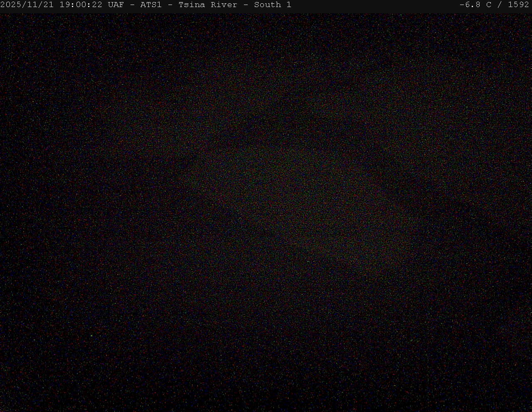
Task: Click the dash between River and South
Action: coord(246,5)
